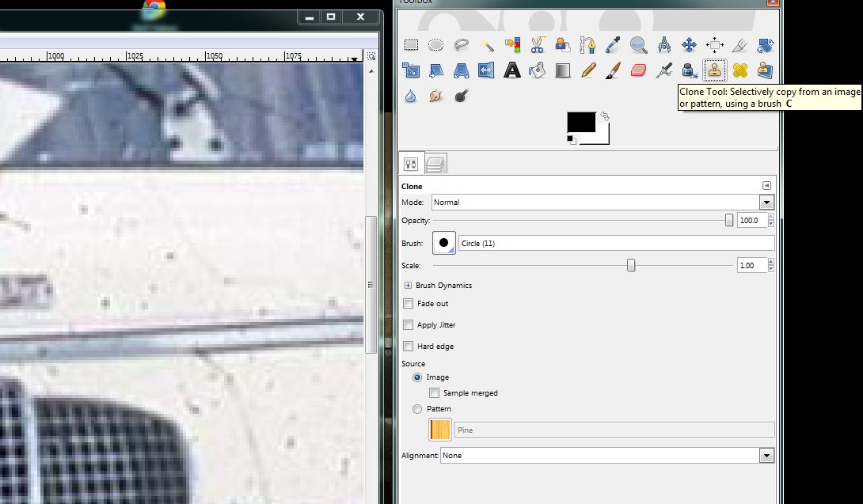
Task: Choose the Paths tool
Action: (587, 45)
